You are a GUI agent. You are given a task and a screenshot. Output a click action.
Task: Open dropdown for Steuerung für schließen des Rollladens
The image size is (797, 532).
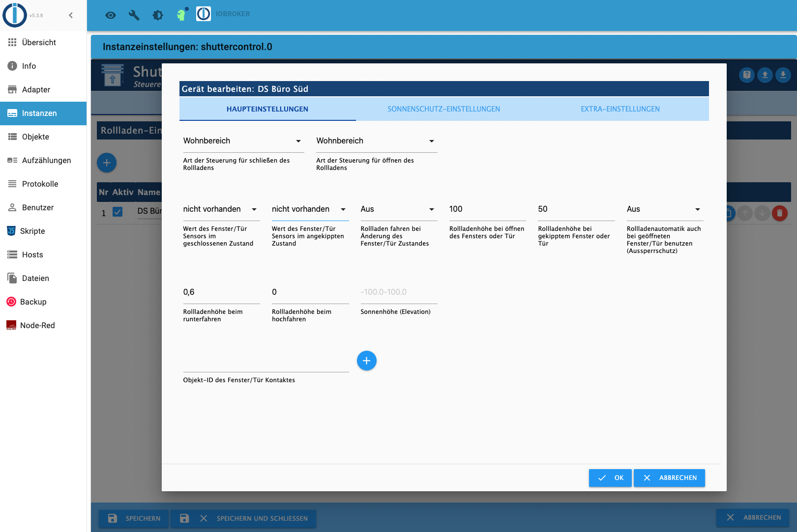click(x=243, y=141)
